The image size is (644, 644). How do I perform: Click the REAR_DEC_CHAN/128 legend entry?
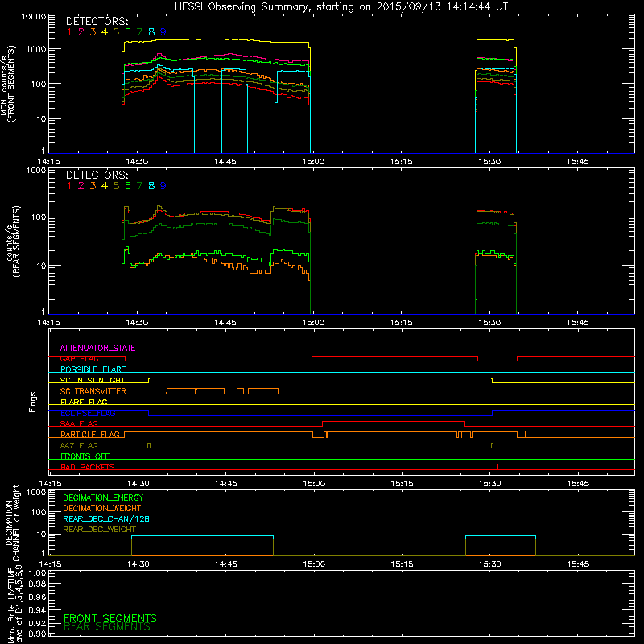pos(106,519)
